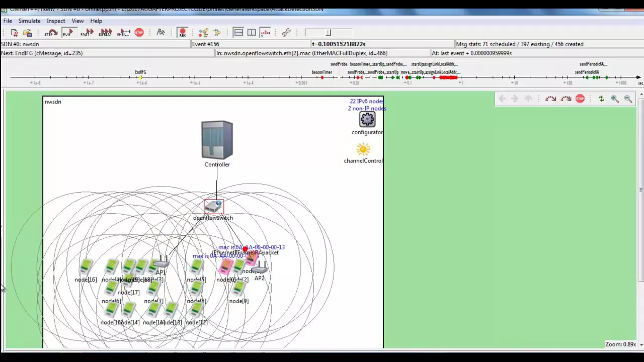Select the channelControl sun icon
This screenshot has height=362, width=644.
[x=363, y=149]
